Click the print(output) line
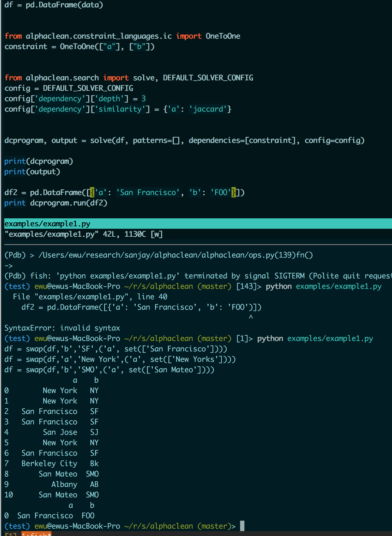The height and width of the screenshot is (536, 392). point(32,172)
